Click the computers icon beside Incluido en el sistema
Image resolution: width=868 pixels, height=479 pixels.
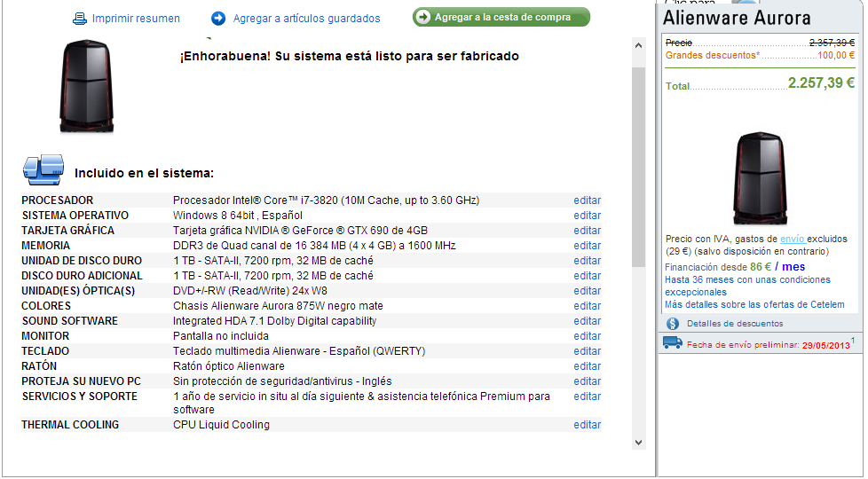click(x=43, y=169)
